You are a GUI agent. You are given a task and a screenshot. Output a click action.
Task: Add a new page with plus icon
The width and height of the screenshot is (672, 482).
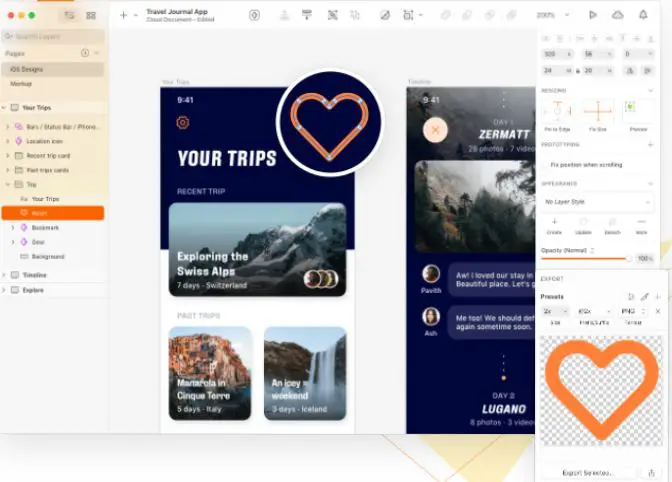(x=84, y=52)
